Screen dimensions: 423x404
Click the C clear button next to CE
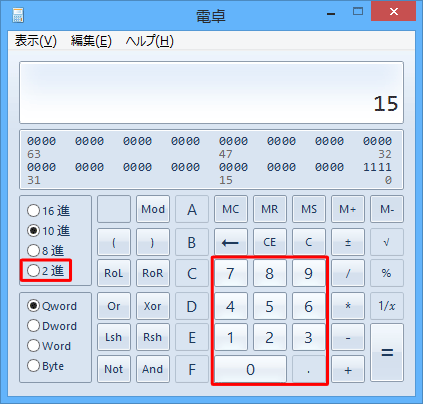[309, 242]
